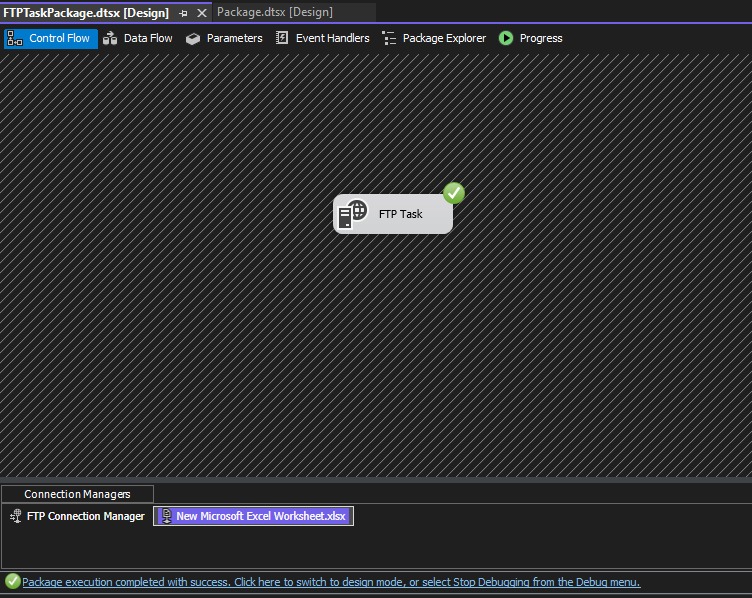Open the Parameters tab

tap(224, 38)
